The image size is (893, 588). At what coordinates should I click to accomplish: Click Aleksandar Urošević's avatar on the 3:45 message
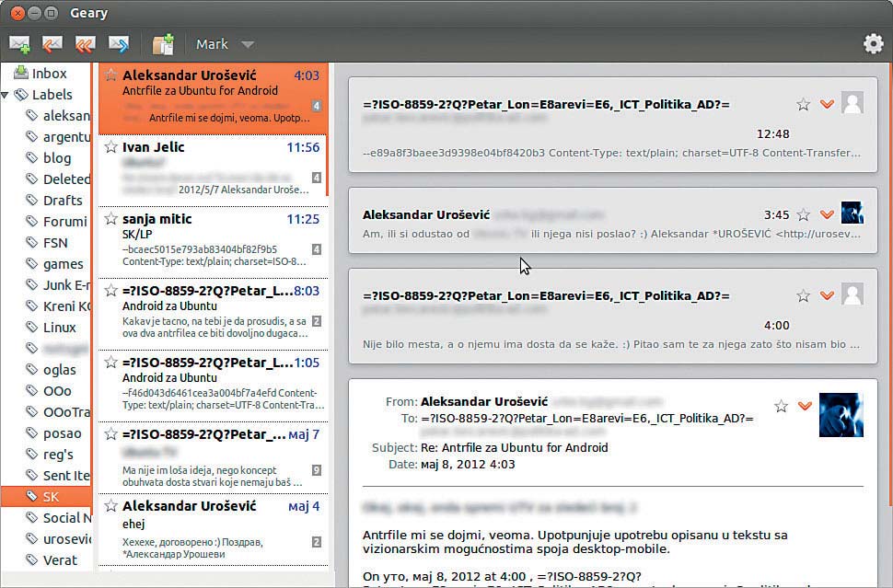(x=852, y=213)
